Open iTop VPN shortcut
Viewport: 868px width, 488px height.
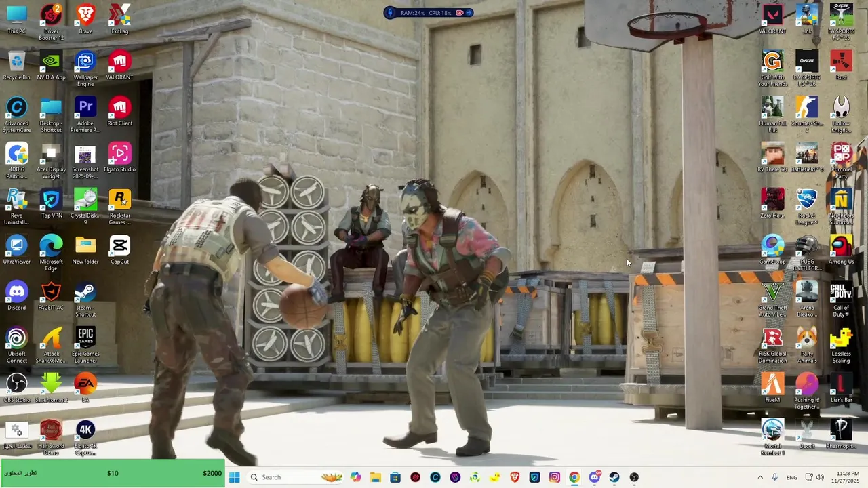coord(51,203)
